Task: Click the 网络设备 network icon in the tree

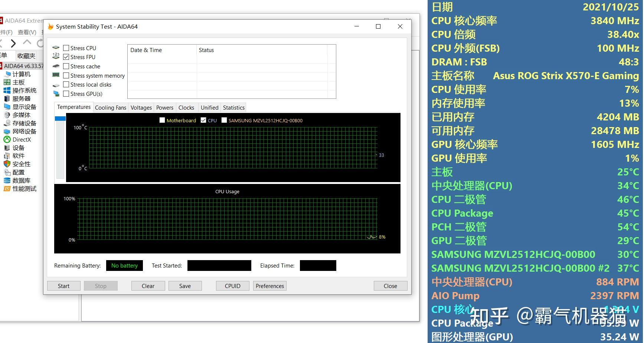Action: [x=7, y=131]
